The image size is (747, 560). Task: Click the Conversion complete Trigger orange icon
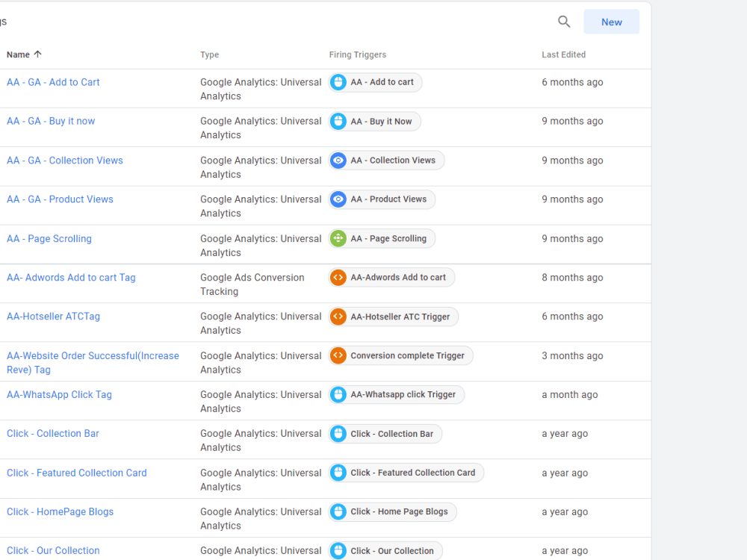[338, 355]
